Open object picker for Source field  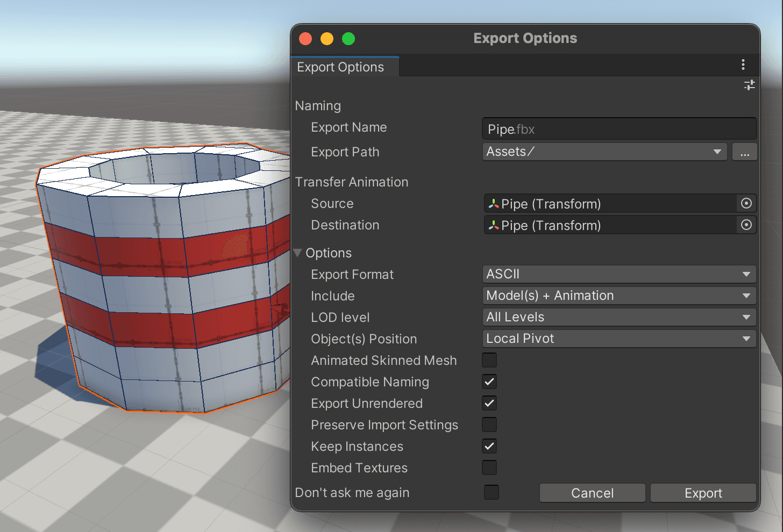point(746,204)
